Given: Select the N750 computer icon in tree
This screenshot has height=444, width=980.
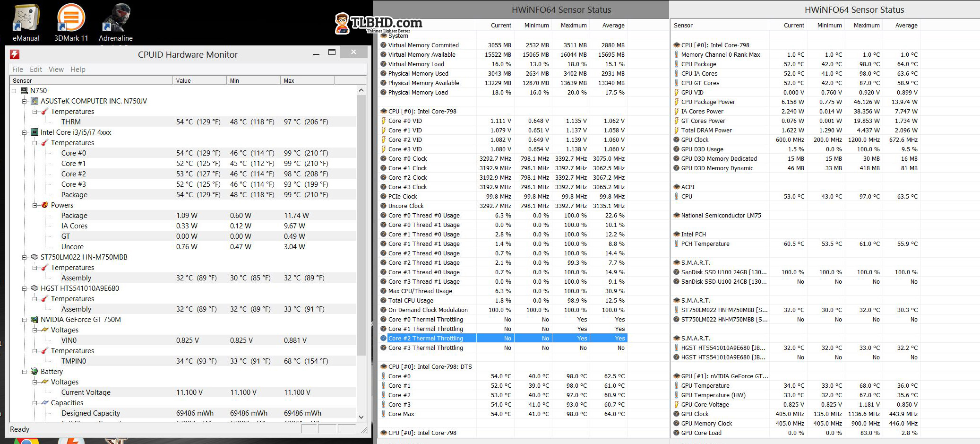Looking at the screenshot, I should click(x=25, y=91).
